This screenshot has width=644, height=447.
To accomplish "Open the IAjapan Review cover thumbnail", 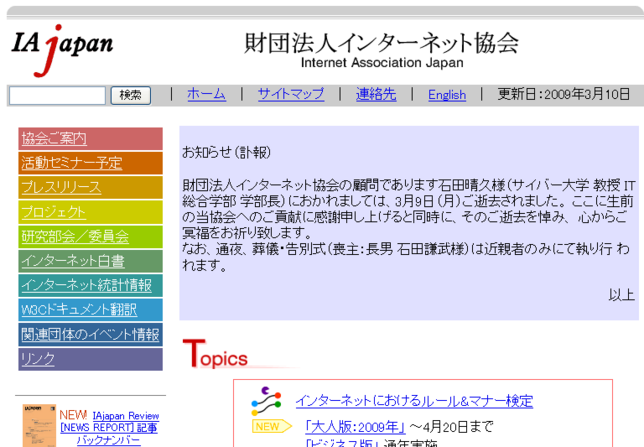I will tap(39, 426).
